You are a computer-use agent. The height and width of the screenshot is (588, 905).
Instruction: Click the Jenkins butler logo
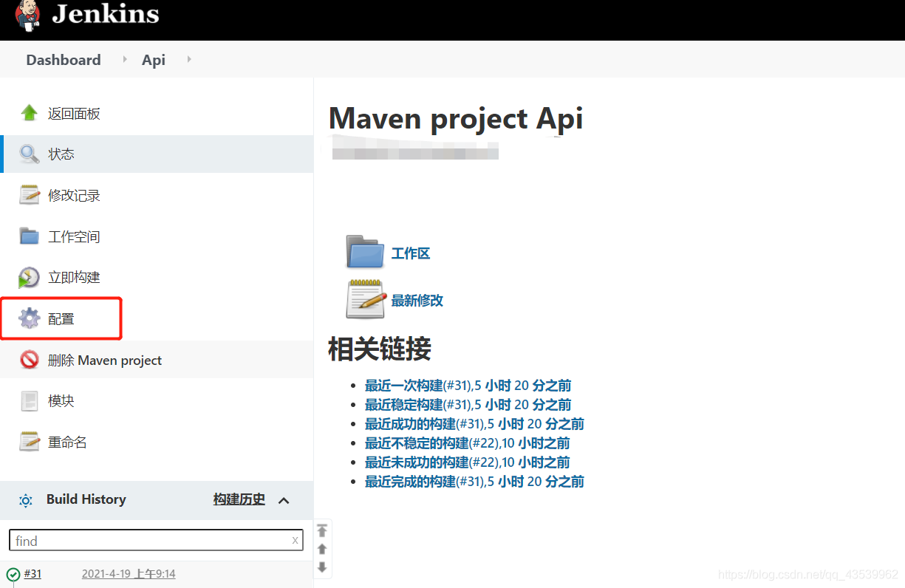tap(28, 16)
